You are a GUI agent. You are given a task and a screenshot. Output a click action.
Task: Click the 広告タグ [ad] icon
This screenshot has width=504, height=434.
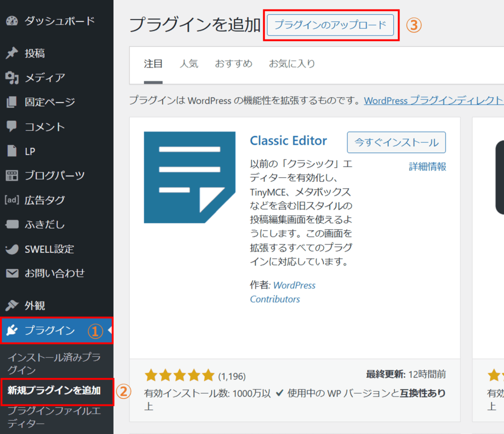(x=12, y=200)
